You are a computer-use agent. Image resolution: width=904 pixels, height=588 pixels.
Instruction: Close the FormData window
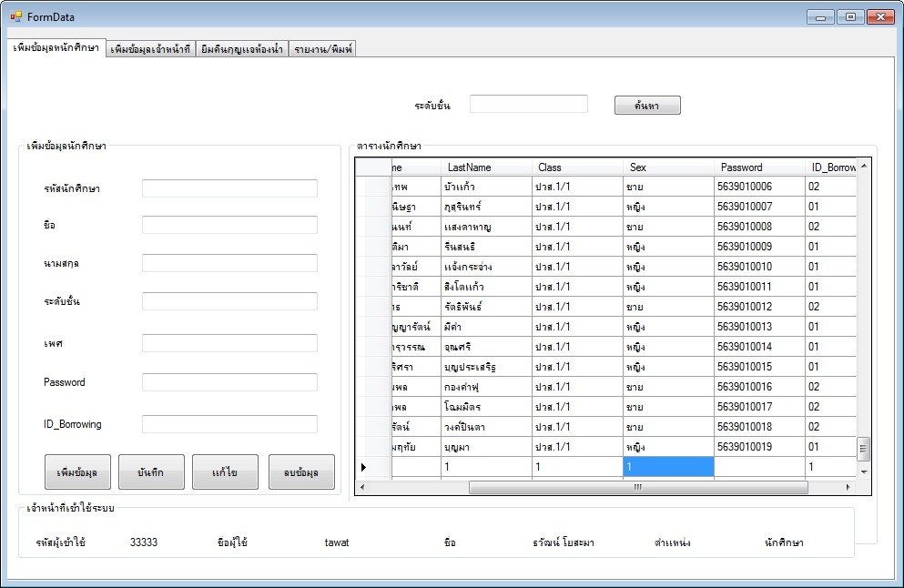880,17
